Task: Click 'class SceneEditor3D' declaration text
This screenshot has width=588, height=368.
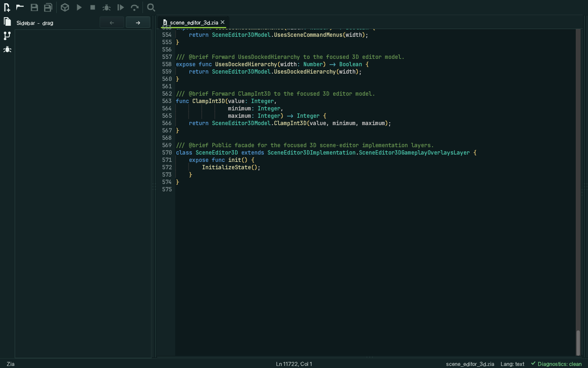Action: [x=207, y=153]
